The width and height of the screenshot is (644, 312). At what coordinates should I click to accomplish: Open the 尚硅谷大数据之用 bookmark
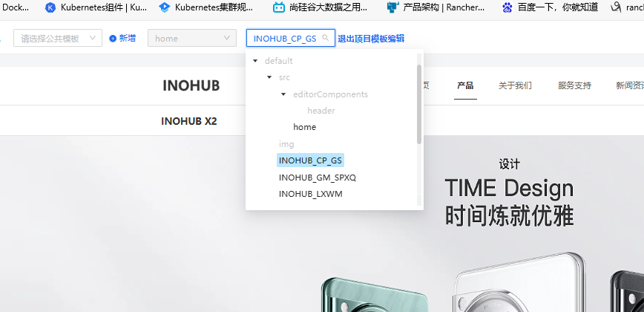point(321,7)
